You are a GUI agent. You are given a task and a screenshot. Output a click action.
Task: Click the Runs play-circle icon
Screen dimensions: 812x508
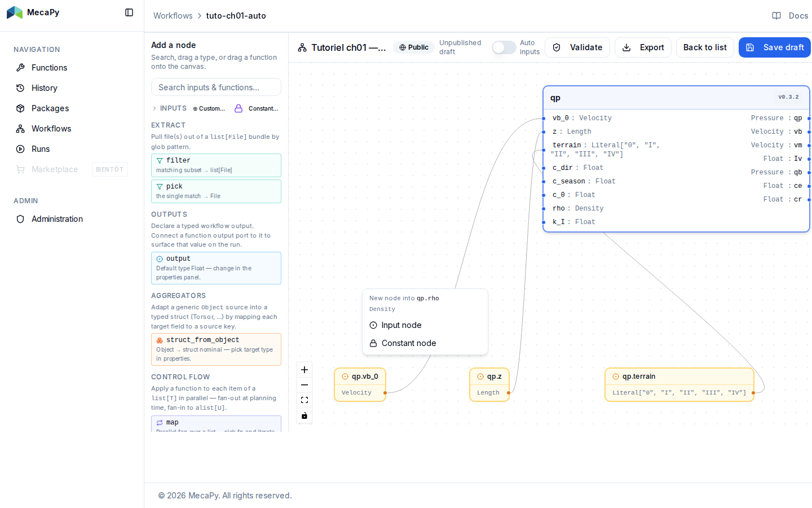[x=20, y=149]
